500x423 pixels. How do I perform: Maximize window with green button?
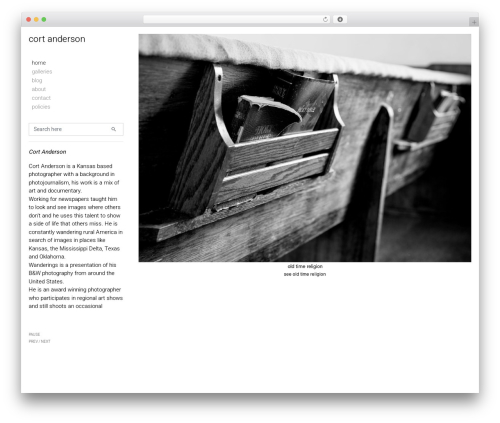point(44,19)
